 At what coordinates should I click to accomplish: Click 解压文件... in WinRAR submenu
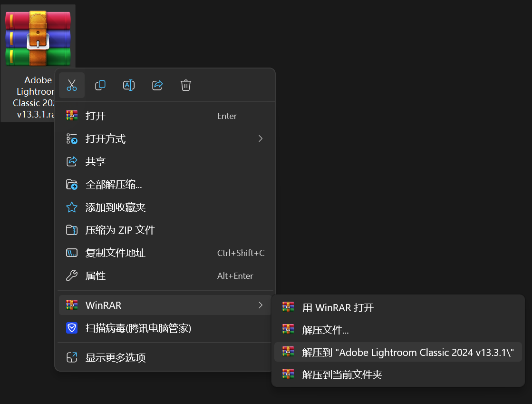tap(326, 329)
